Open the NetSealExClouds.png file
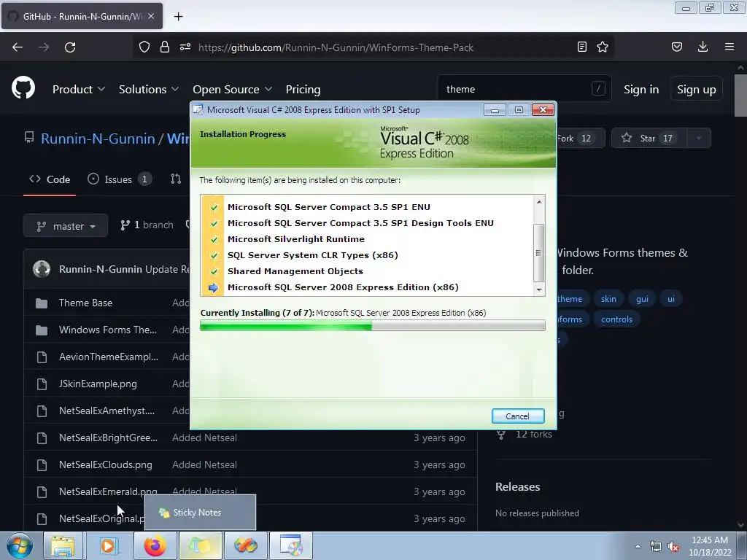Viewport: 747px width, 560px height. point(105,464)
